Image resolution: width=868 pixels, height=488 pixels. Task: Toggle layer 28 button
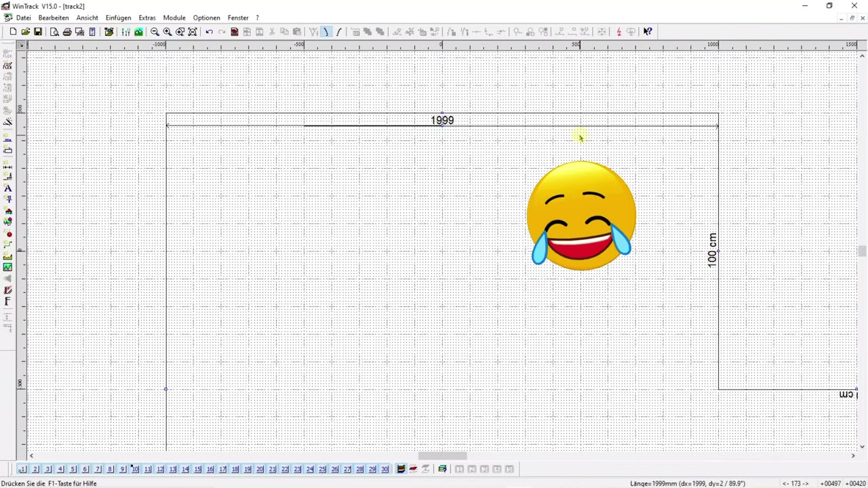359,469
